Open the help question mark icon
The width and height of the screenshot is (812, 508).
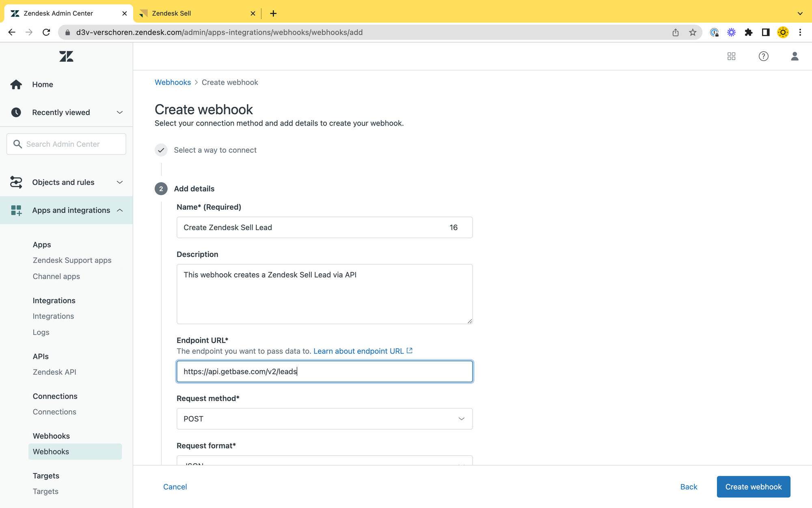pyautogui.click(x=763, y=56)
